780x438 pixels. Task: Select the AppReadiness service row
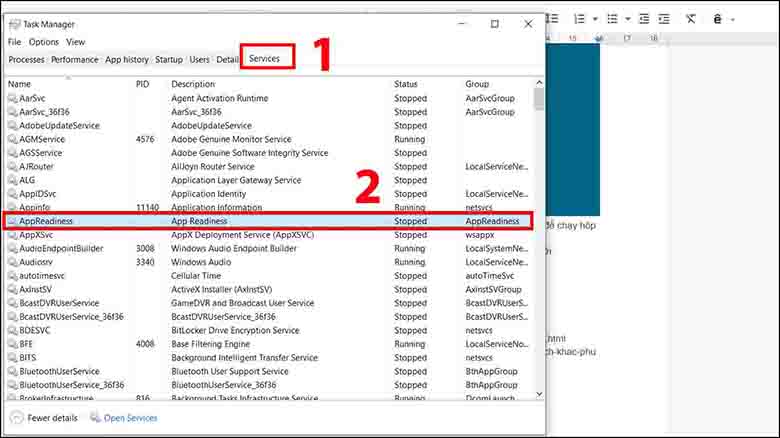pyautogui.click(x=268, y=220)
